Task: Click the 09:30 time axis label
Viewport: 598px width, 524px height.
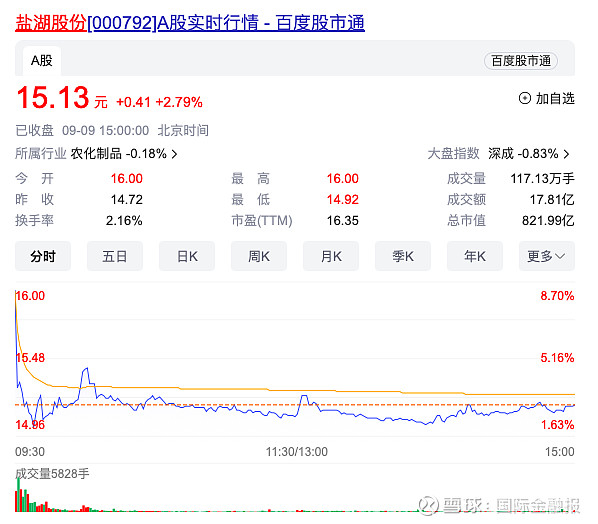Action: 30,452
